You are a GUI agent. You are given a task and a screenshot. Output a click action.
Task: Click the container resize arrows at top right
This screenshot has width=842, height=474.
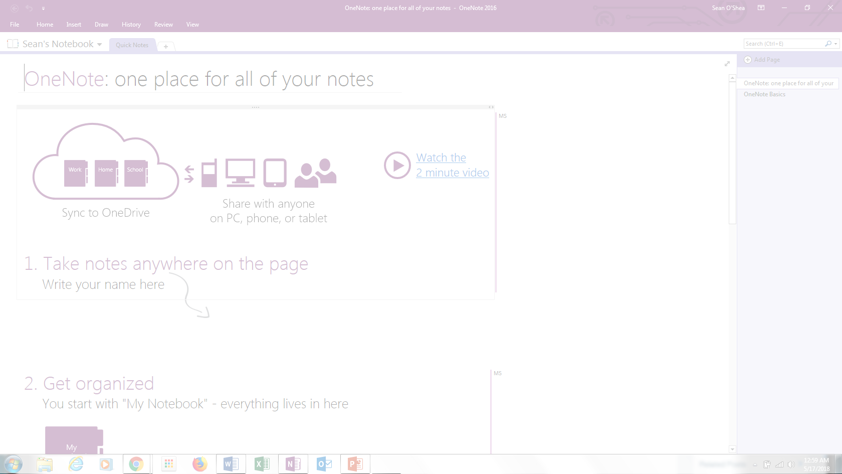[x=491, y=107]
